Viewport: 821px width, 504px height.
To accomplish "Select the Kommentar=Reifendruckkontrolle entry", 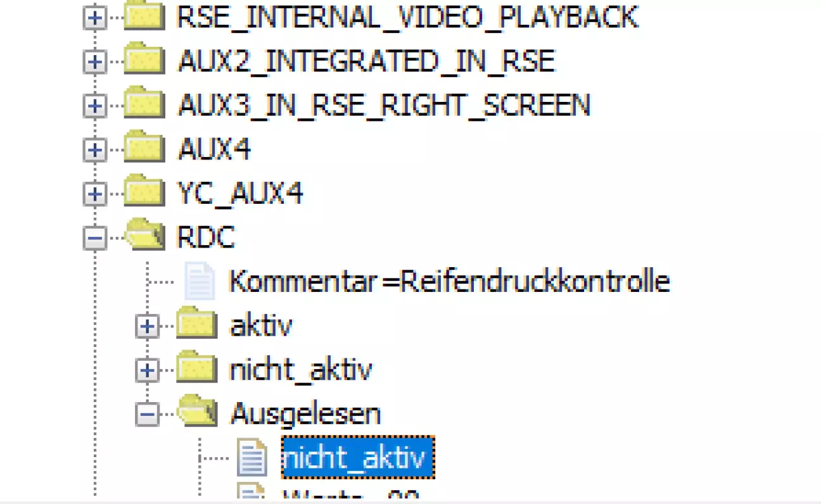I will [449, 281].
